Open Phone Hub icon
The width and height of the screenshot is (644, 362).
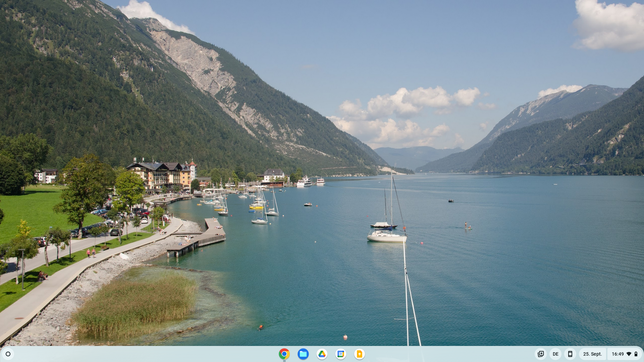[x=570, y=354]
